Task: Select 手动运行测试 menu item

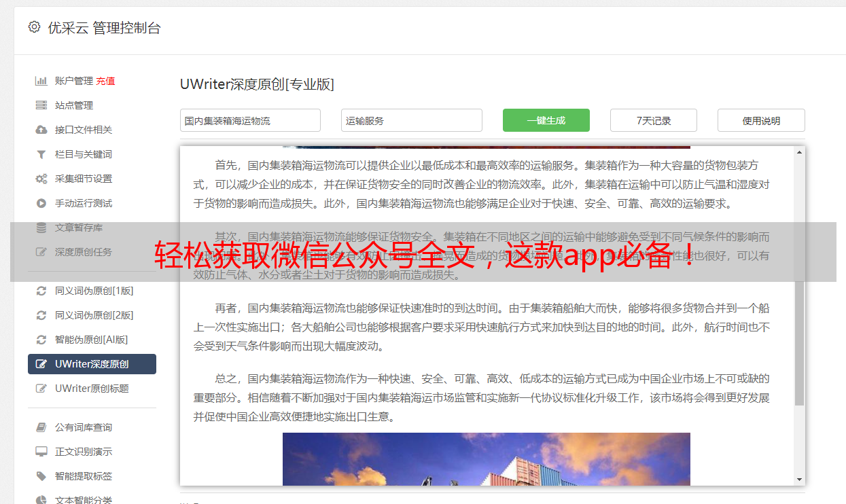Action: point(84,203)
